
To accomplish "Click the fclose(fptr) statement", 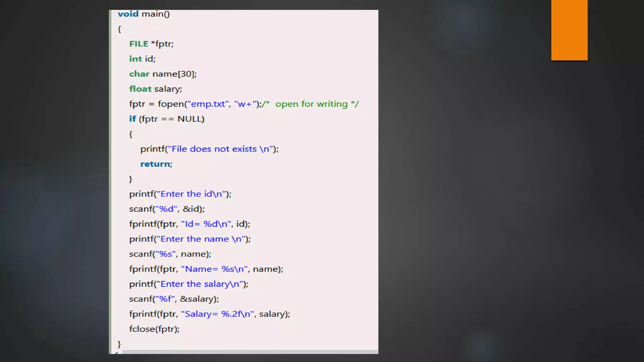I will (x=154, y=329).
